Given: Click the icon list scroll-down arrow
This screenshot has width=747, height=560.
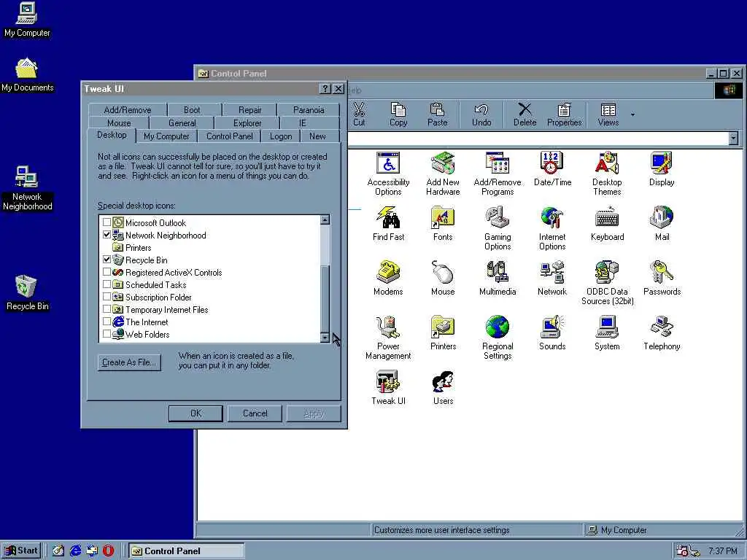Looking at the screenshot, I should 325,337.
